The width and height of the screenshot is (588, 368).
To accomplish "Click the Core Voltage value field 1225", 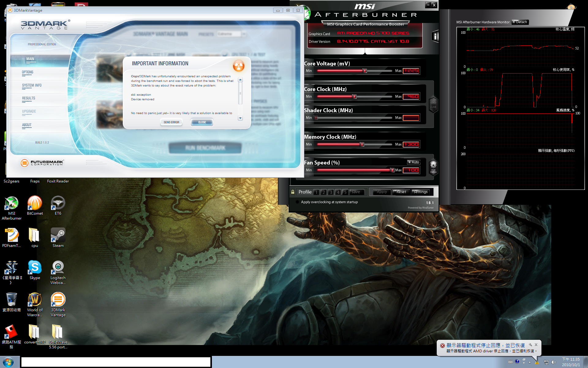I will (411, 71).
